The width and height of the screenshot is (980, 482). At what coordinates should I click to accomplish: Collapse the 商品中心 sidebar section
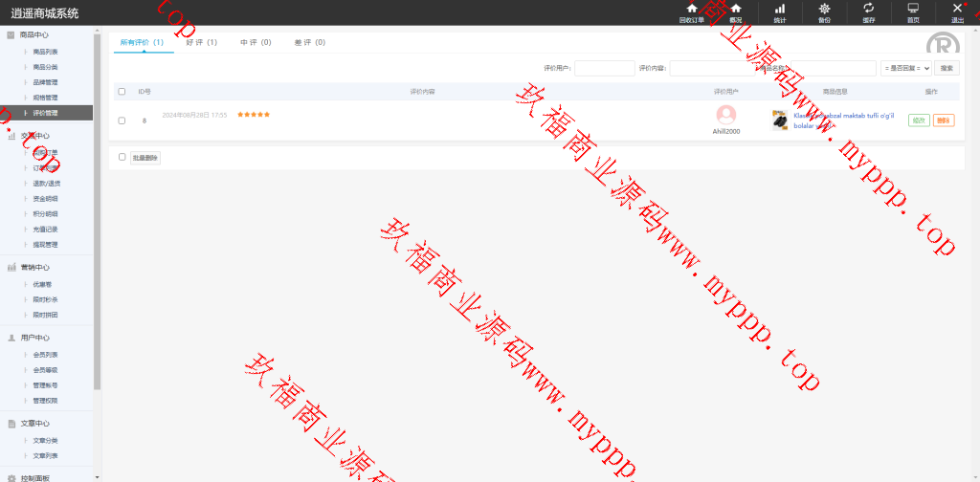point(35,35)
